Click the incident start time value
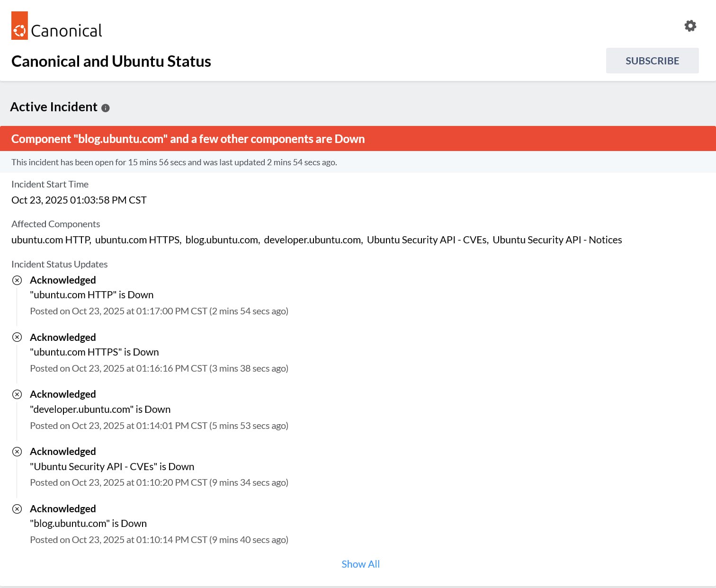This screenshot has width=716, height=588. pos(79,200)
